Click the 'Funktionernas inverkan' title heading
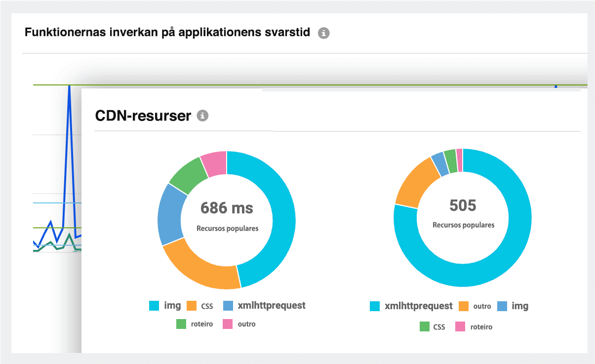 [x=168, y=32]
